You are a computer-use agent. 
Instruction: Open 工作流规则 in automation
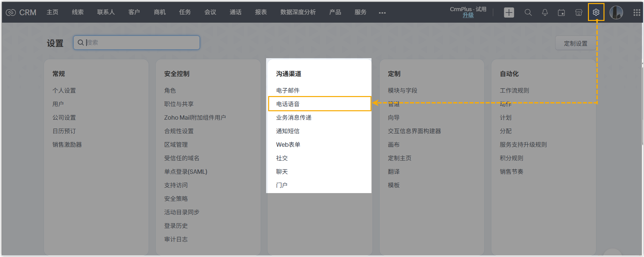[514, 90]
